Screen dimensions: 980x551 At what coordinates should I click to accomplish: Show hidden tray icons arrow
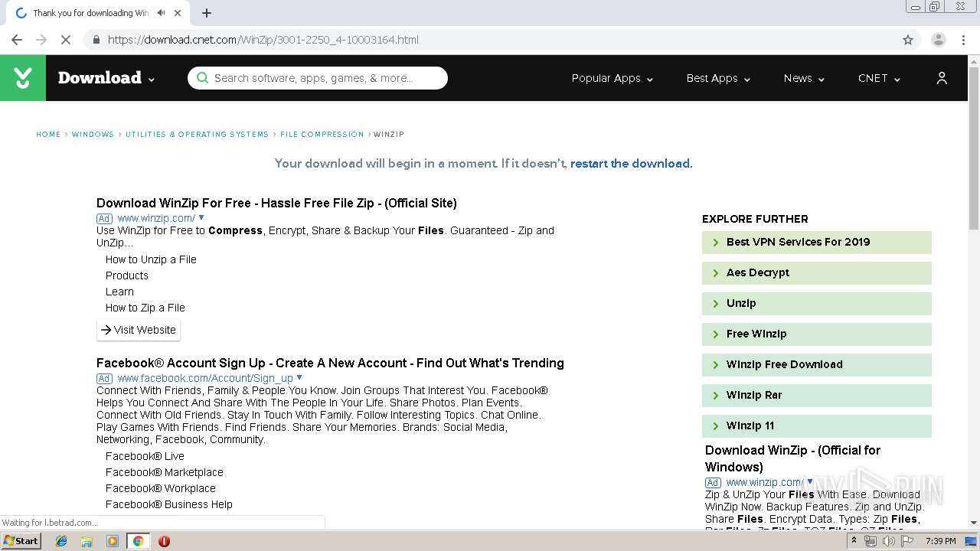coord(854,541)
